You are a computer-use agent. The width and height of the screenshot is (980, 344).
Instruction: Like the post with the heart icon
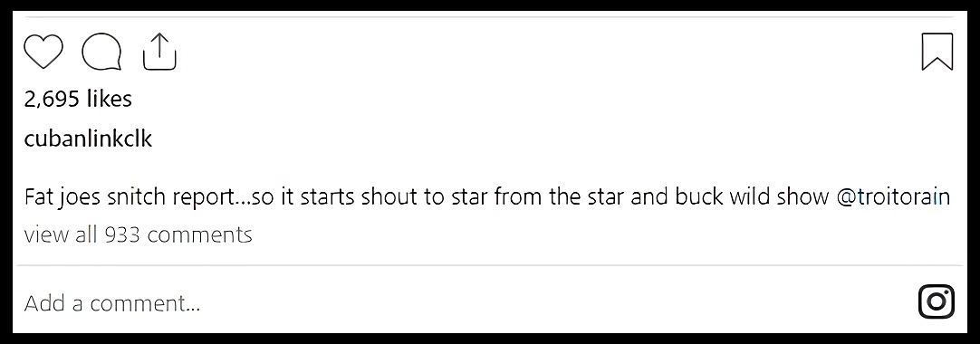[x=43, y=52]
